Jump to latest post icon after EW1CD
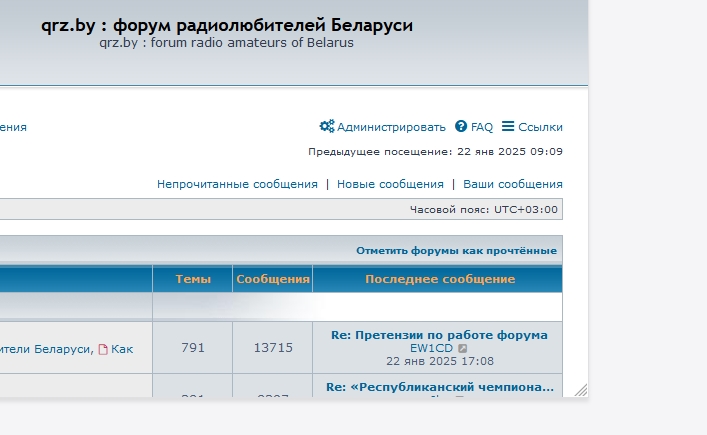This screenshot has height=435, width=707. 463,348
